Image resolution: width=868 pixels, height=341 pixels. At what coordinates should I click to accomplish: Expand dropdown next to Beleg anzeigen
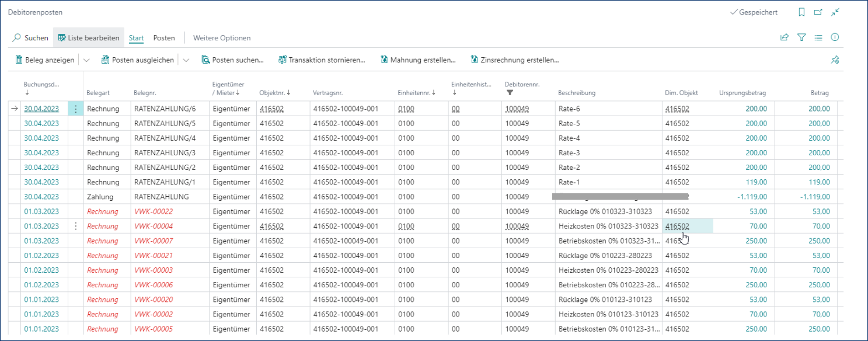point(86,60)
